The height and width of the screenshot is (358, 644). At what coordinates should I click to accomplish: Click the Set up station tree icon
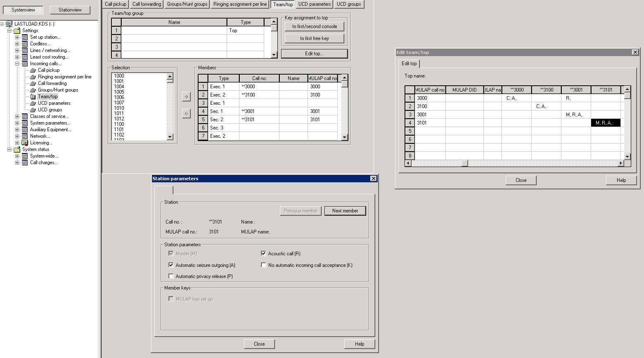(x=25, y=37)
